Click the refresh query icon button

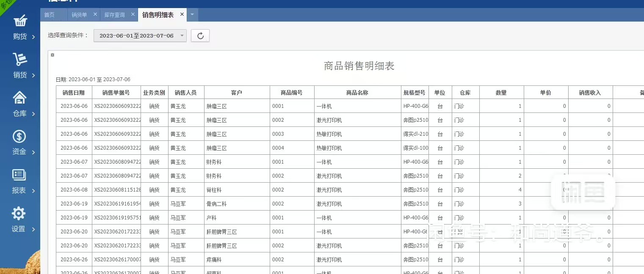(x=200, y=36)
